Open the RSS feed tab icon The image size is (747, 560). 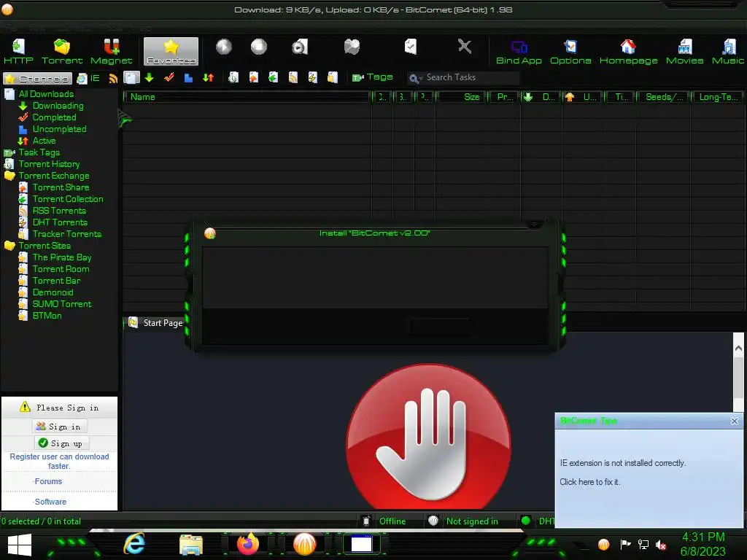pyautogui.click(x=113, y=78)
